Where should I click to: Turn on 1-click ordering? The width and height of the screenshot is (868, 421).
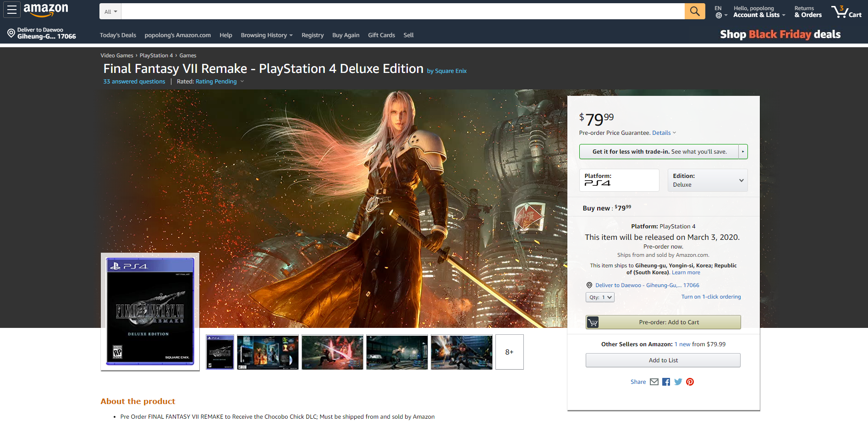[x=711, y=297]
